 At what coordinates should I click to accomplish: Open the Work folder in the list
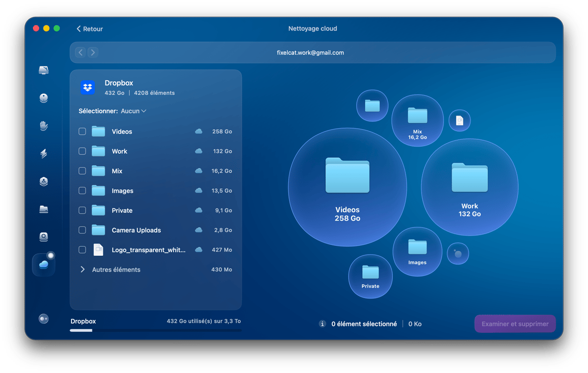pyautogui.click(x=119, y=151)
